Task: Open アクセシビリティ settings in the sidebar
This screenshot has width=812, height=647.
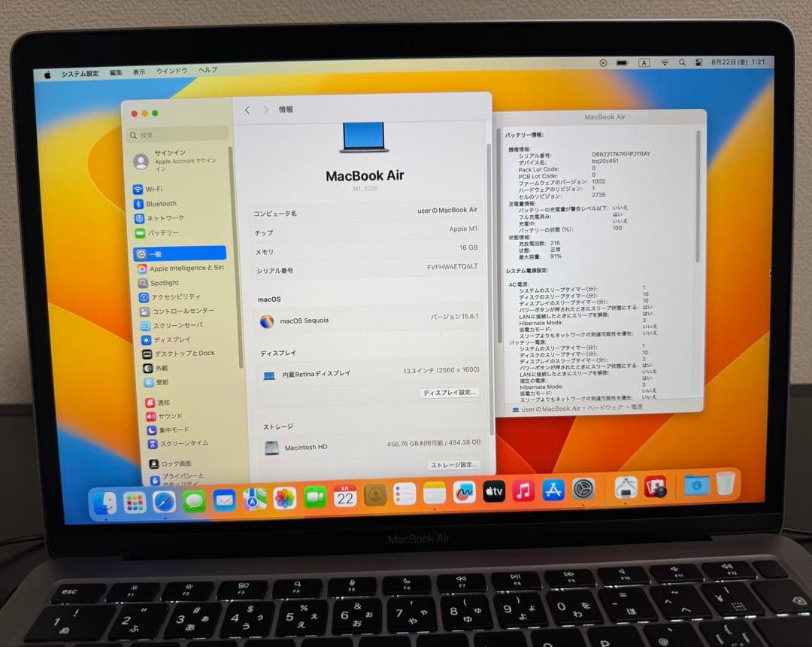Action: (x=171, y=296)
